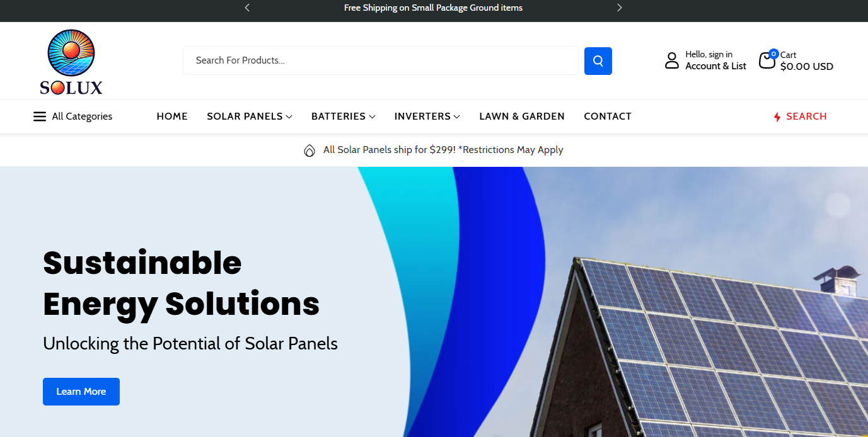
Task: Open the All Categories hamburger menu
Action: (40, 116)
